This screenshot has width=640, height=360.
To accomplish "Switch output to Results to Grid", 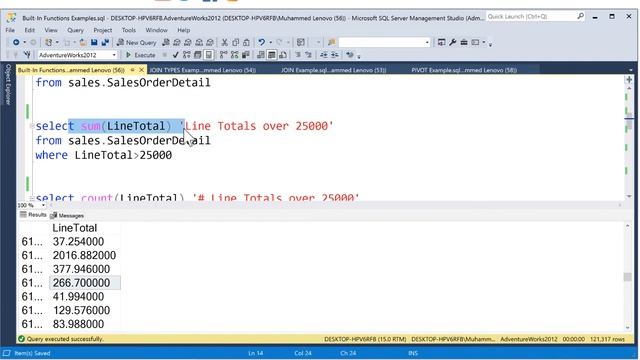I will click(271, 55).
